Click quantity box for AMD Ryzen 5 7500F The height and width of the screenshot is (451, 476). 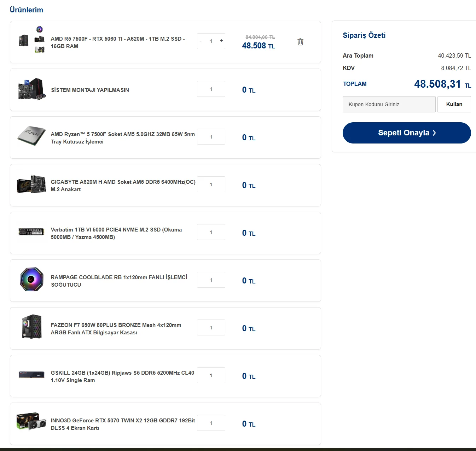[211, 137]
